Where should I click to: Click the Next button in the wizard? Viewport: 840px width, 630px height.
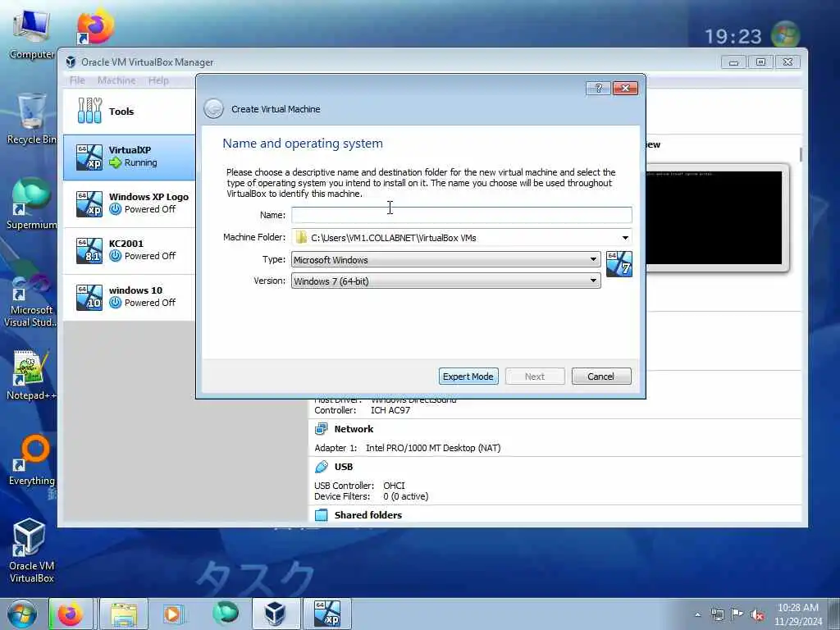pos(535,376)
